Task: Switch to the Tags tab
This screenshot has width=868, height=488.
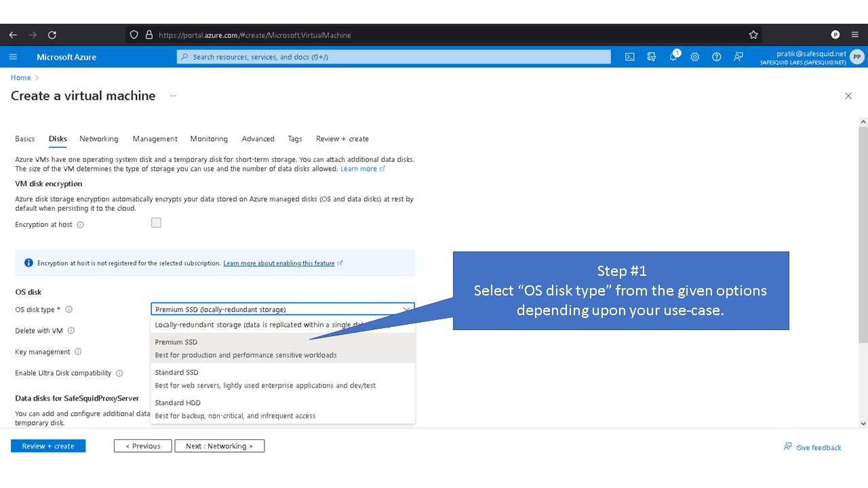Action: pos(295,138)
